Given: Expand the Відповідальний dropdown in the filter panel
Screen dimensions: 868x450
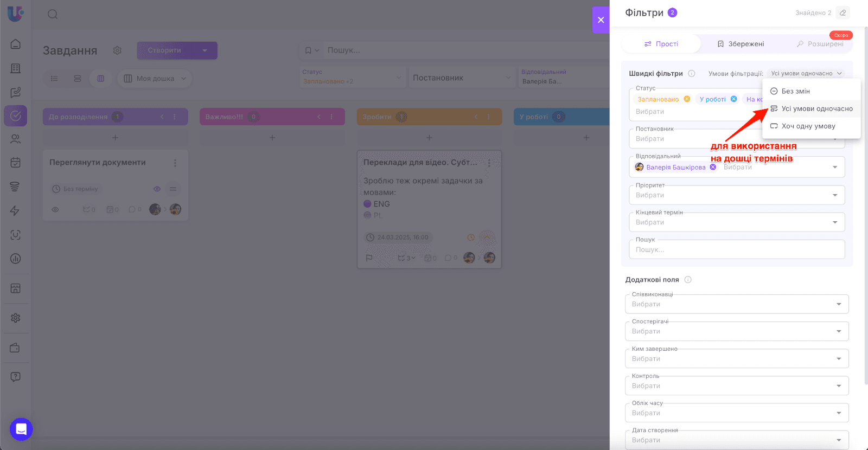Looking at the screenshot, I should click(835, 167).
